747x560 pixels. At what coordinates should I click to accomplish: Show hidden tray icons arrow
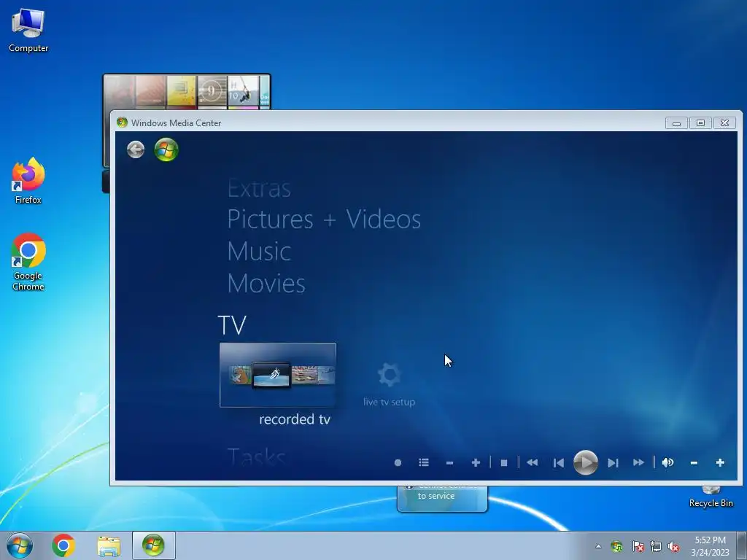coord(598,546)
